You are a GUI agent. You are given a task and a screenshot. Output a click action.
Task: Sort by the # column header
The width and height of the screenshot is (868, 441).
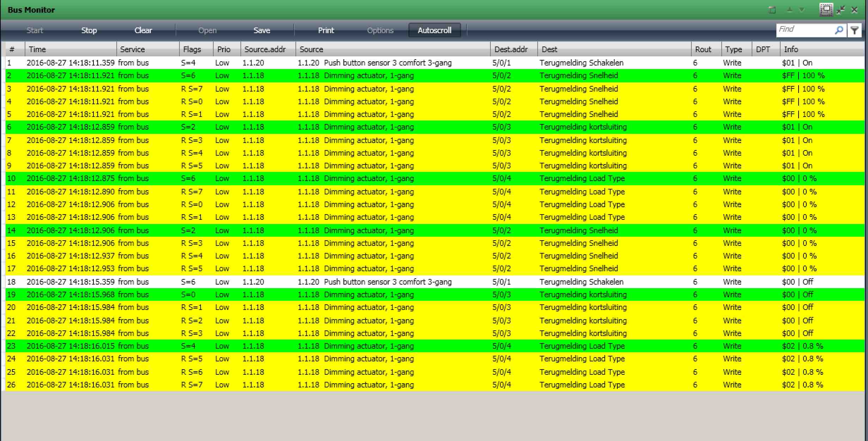pyautogui.click(x=14, y=49)
